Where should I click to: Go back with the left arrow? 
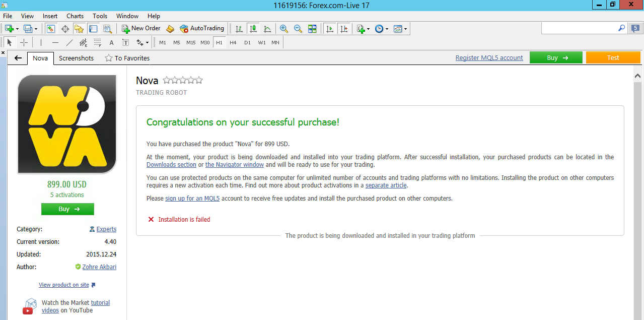coord(18,58)
